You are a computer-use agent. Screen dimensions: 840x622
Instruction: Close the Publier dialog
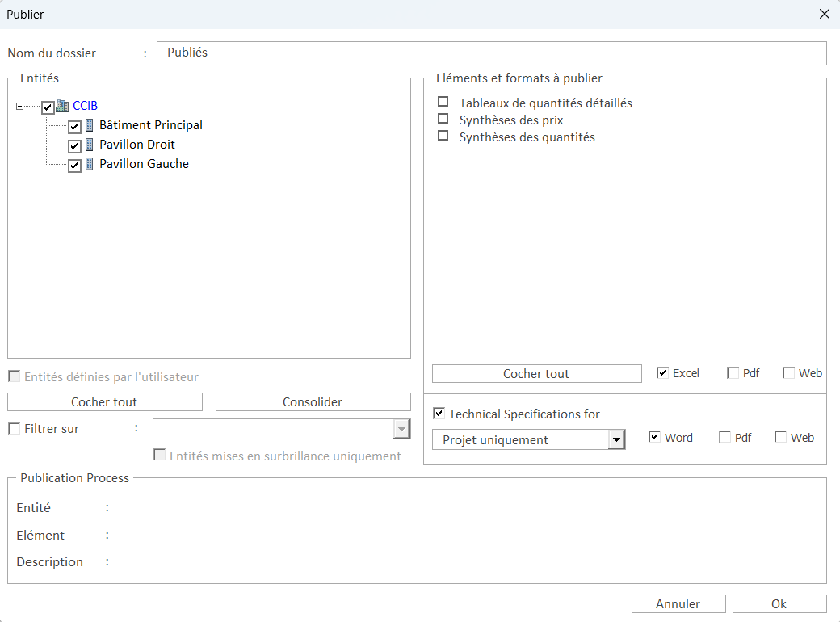click(x=825, y=14)
